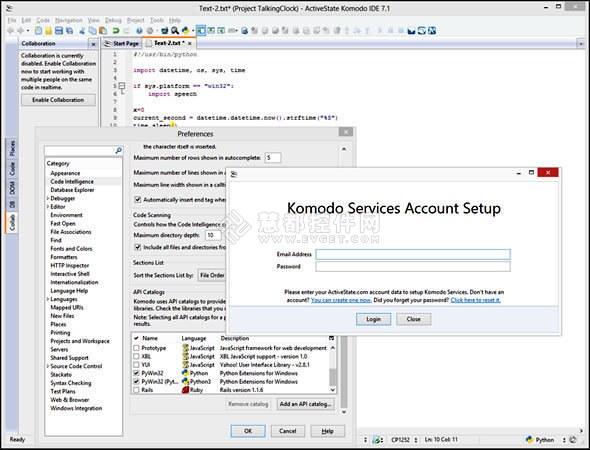This screenshot has height=450, width=590.
Task: Open the recent locations dropdown beside the Forward arrow
Action: tap(28, 30)
